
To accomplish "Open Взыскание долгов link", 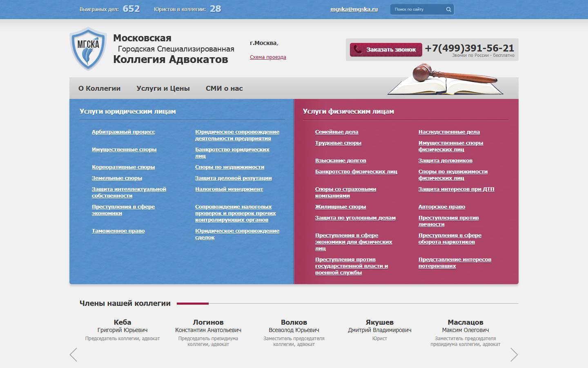I will 341,160.
